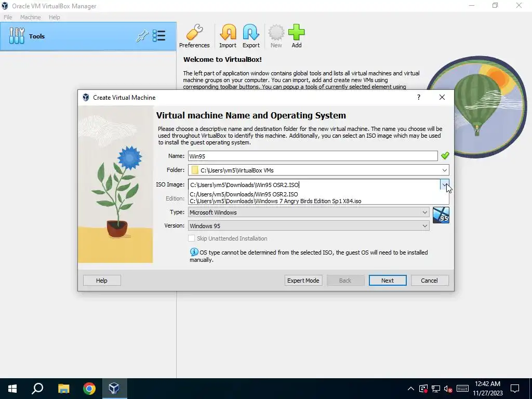
Task: Click the network tray icon
Action: [x=436, y=389]
